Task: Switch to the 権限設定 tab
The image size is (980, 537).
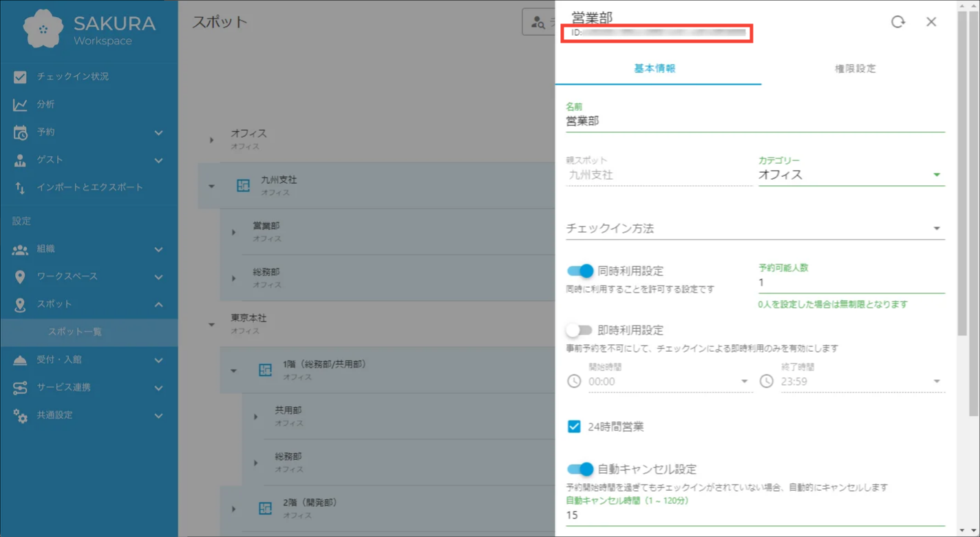Action: click(x=855, y=69)
